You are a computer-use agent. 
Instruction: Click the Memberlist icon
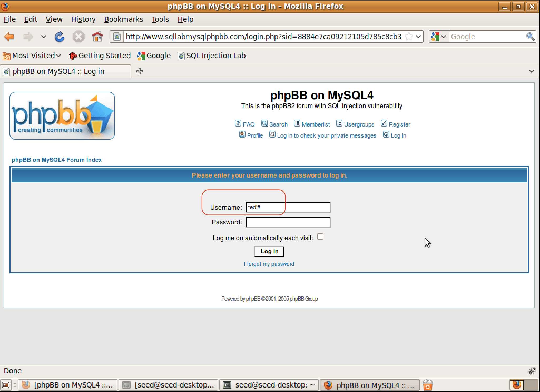(297, 123)
